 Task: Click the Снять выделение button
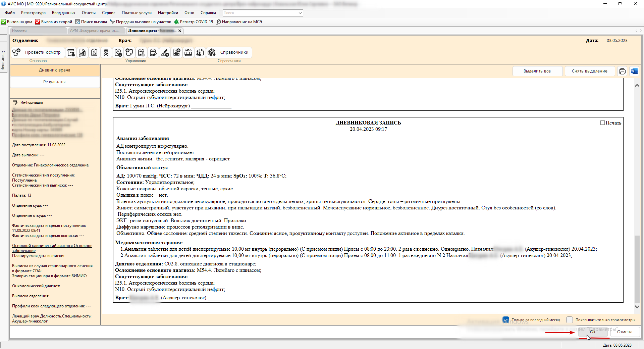[x=590, y=71]
